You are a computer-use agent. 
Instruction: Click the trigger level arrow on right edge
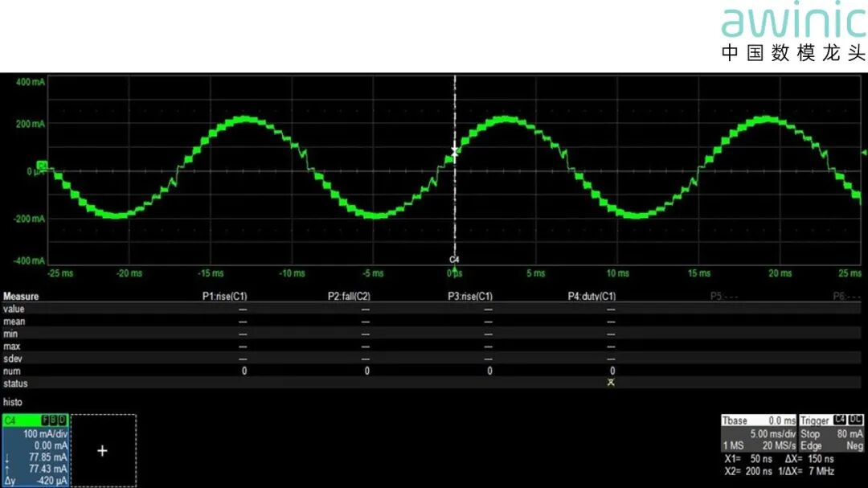point(864,152)
